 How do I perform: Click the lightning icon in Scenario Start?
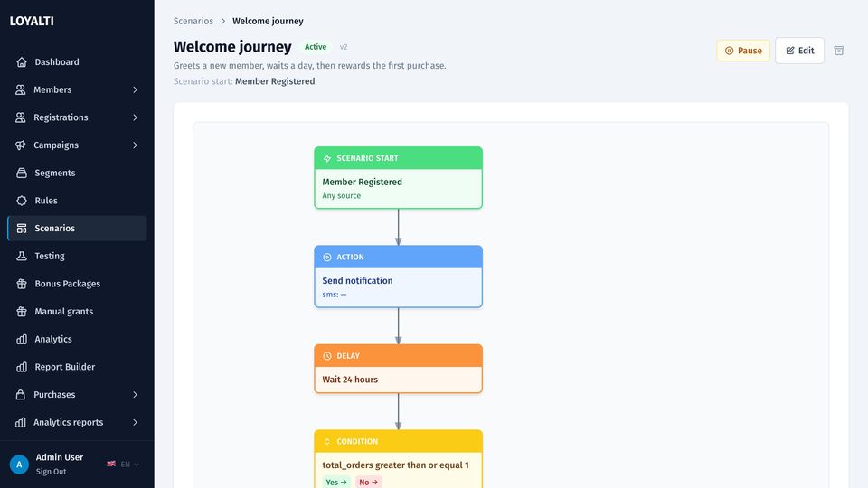click(327, 158)
